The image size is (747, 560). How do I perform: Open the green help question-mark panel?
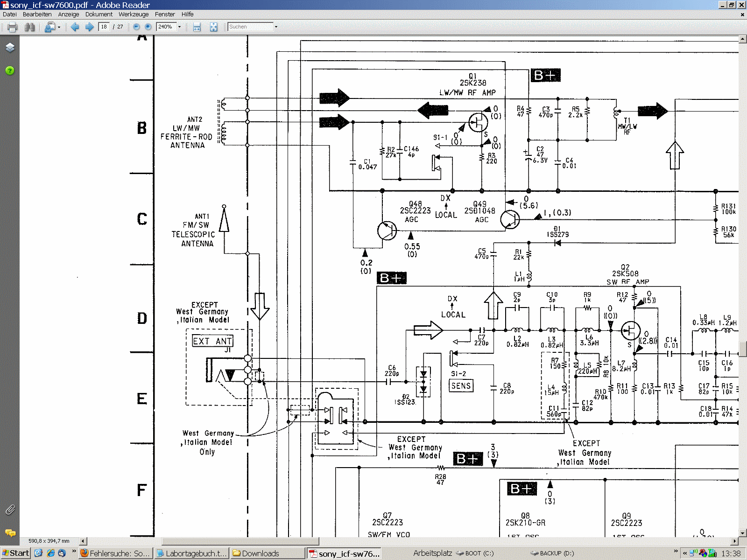[10, 71]
